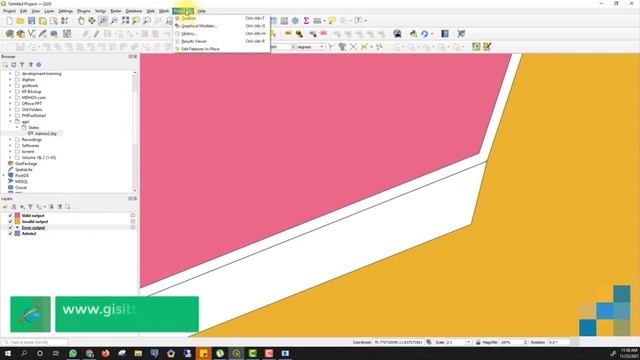Choose Toolbox from Processing menu
Screen dimensions: 640x360
coord(221,18)
